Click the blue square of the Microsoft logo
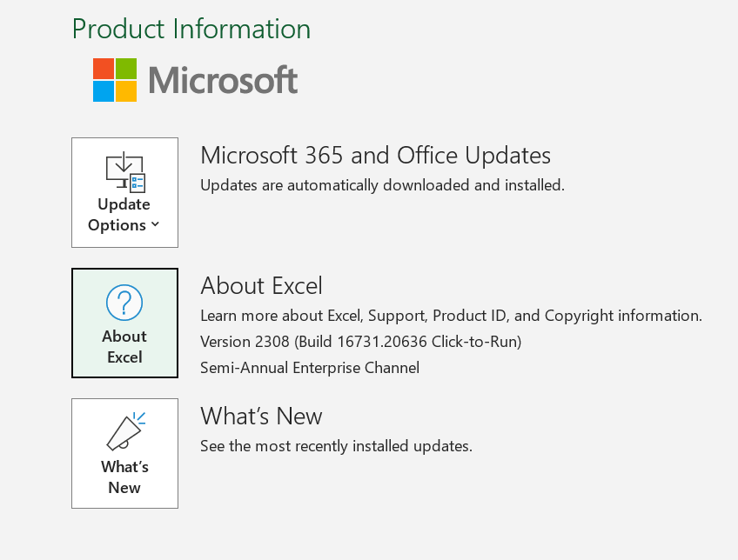The height and width of the screenshot is (560, 738). tap(104, 91)
